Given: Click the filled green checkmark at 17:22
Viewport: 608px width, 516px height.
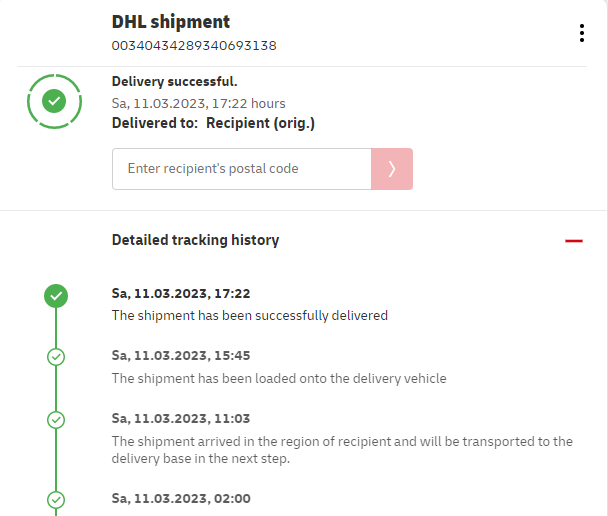Looking at the screenshot, I should (56, 295).
